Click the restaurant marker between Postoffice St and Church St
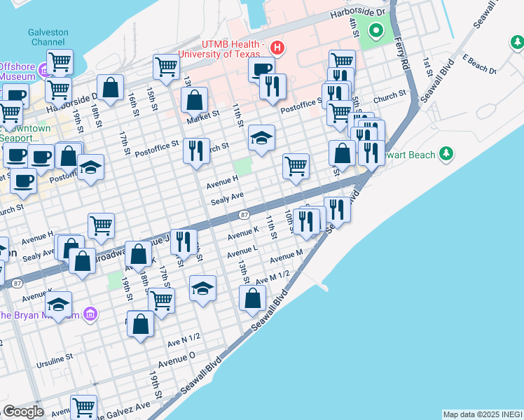 coord(196,150)
